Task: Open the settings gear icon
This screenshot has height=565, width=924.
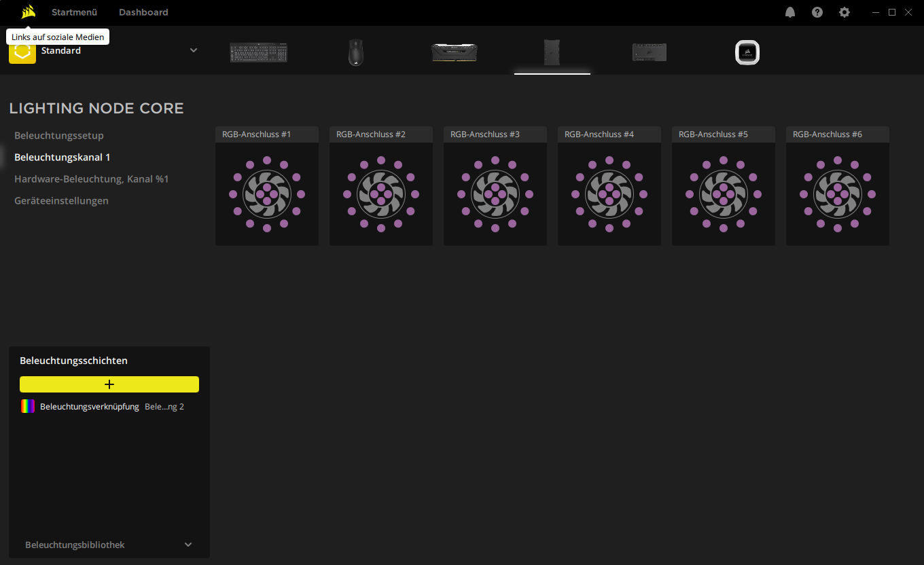Action: pos(845,12)
